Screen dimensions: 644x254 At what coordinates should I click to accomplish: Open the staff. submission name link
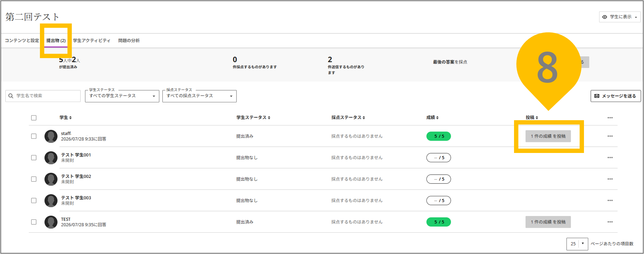pos(66,133)
